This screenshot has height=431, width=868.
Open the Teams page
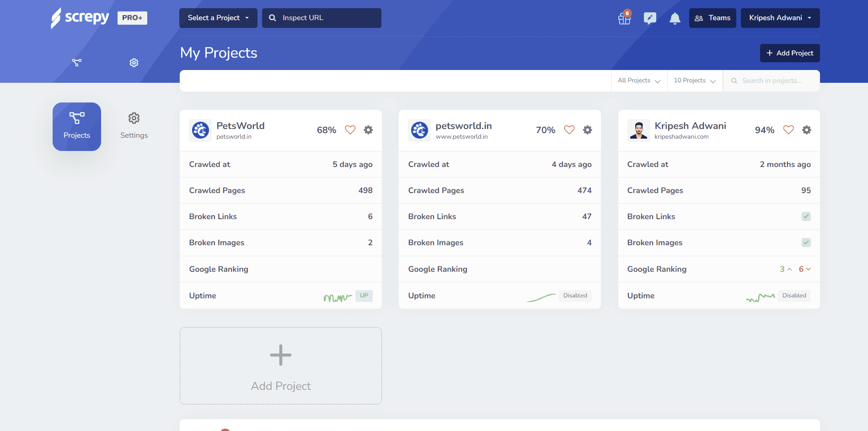[713, 18]
